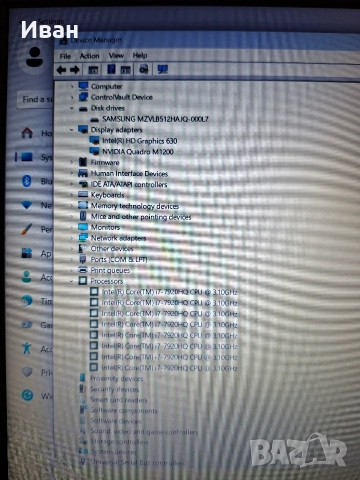Click the Scan for hardware changes monitor icon
The image size is (360, 480).
[x=162, y=69]
